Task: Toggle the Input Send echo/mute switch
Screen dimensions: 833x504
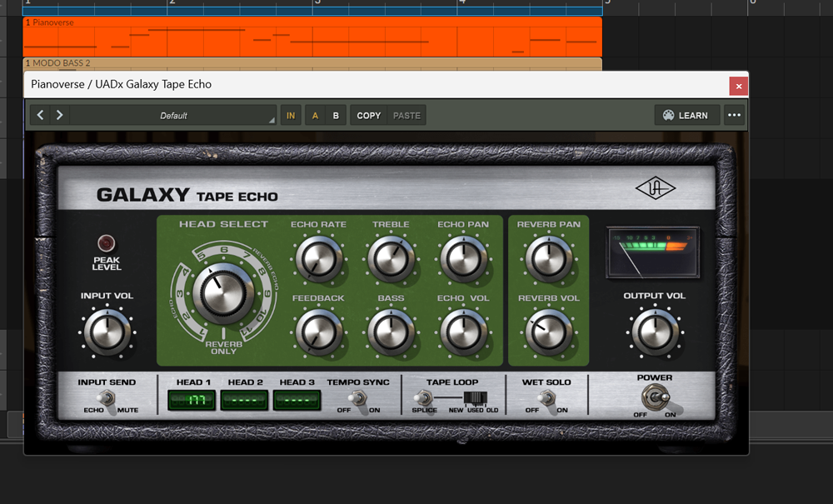Action: 106,401
